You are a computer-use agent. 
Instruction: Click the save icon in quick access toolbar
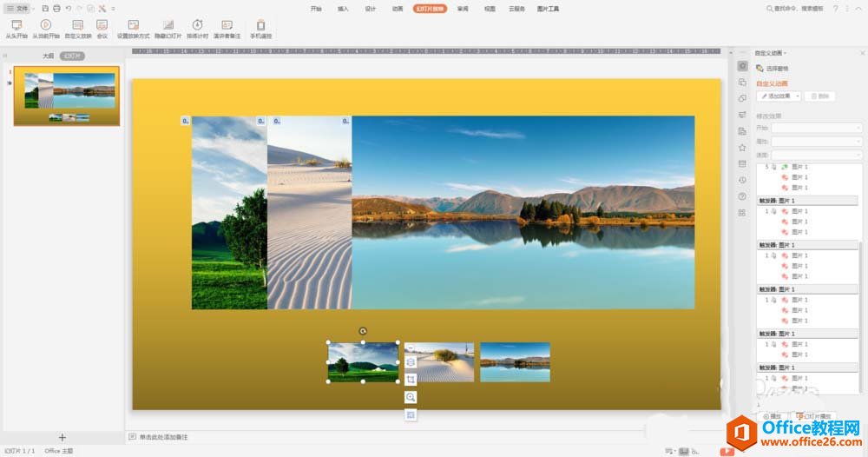click(45, 8)
